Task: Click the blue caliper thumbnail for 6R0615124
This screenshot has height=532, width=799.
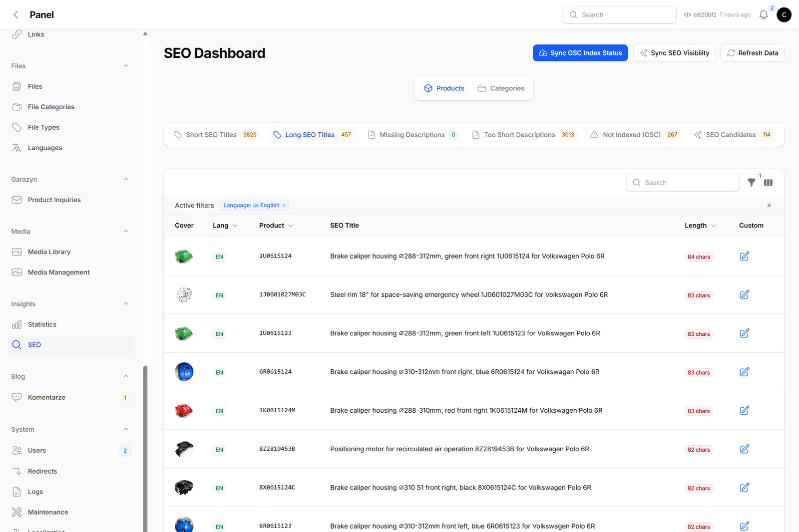Action: point(184,372)
